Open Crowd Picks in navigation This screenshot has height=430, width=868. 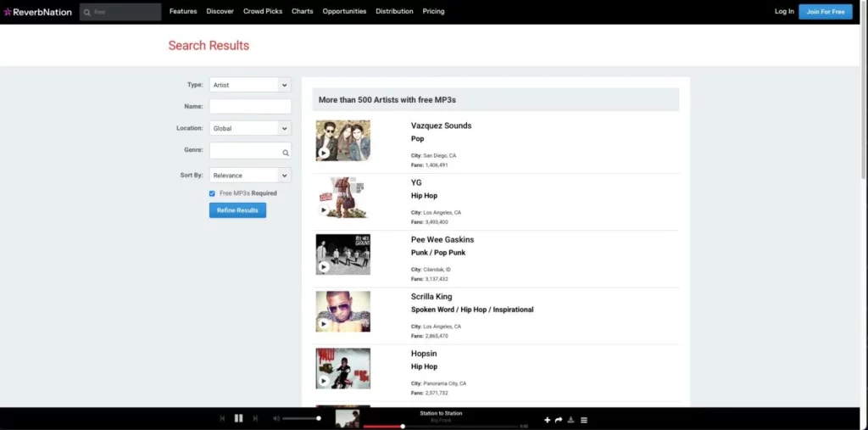click(x=263, y=11)
